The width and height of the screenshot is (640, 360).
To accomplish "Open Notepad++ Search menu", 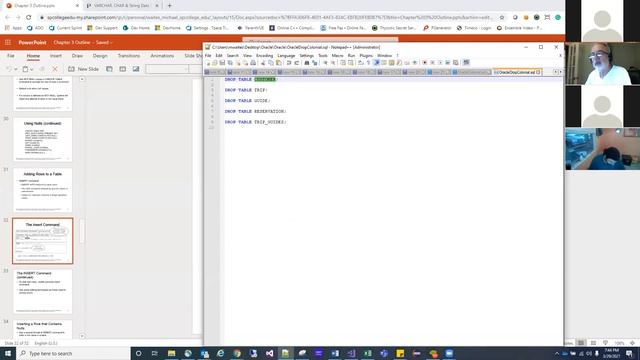I will pos(233,56).
